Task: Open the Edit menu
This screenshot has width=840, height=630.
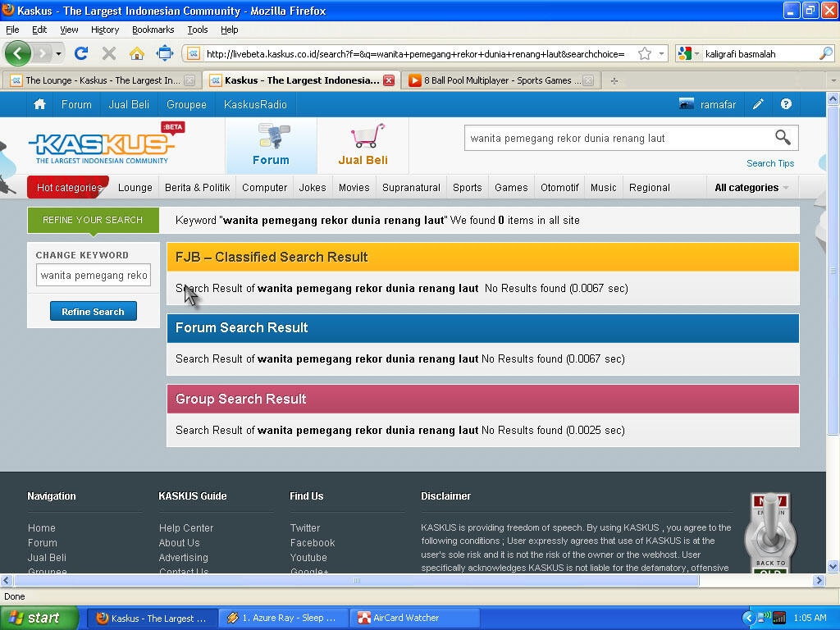Action: tap(39, 30)
